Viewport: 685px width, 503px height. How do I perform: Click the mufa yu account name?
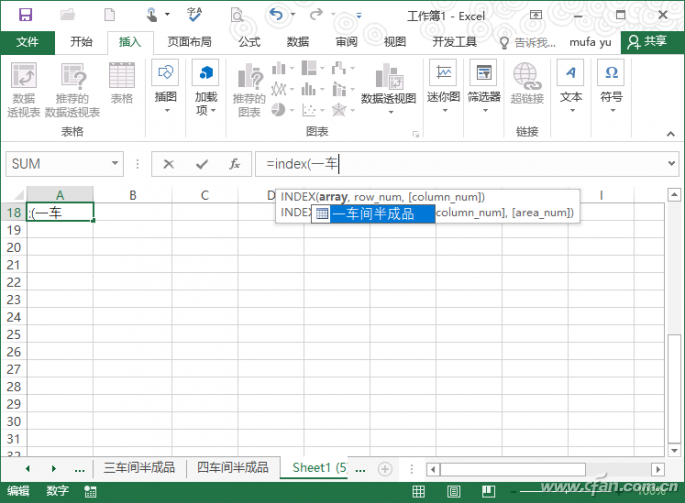590,42
